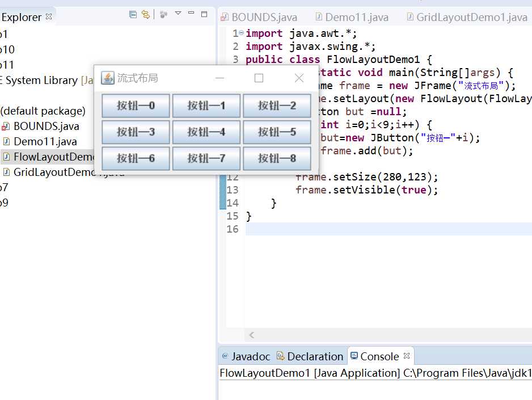Viewport: 532px width, 400px height.
Task: Maximize the Explorer panel
Action: point(204,14)
